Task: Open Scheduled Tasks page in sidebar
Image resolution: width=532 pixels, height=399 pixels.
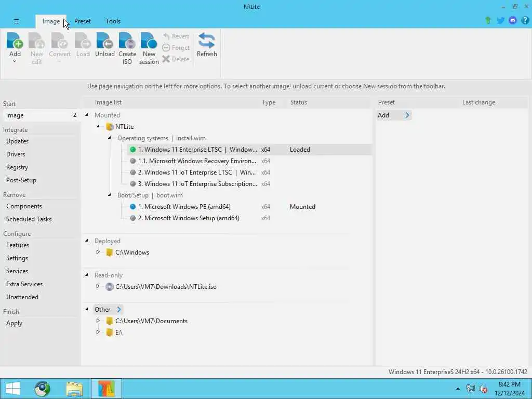Action: click(29, 219)
